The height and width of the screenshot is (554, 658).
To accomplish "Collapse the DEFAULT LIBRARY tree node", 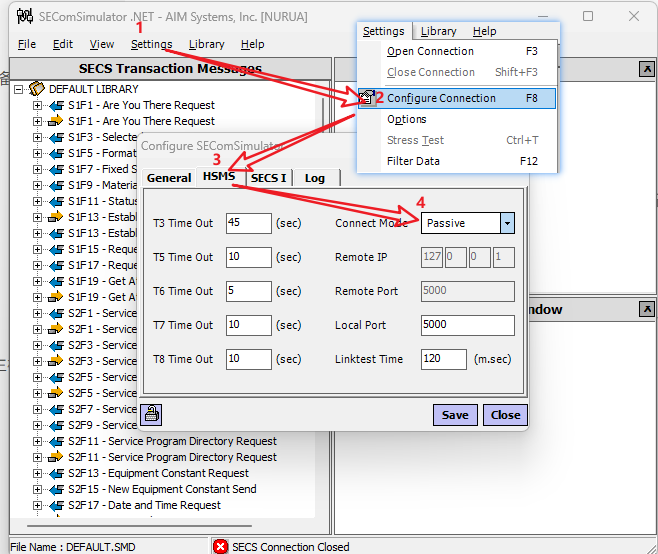I will [18, 89].
